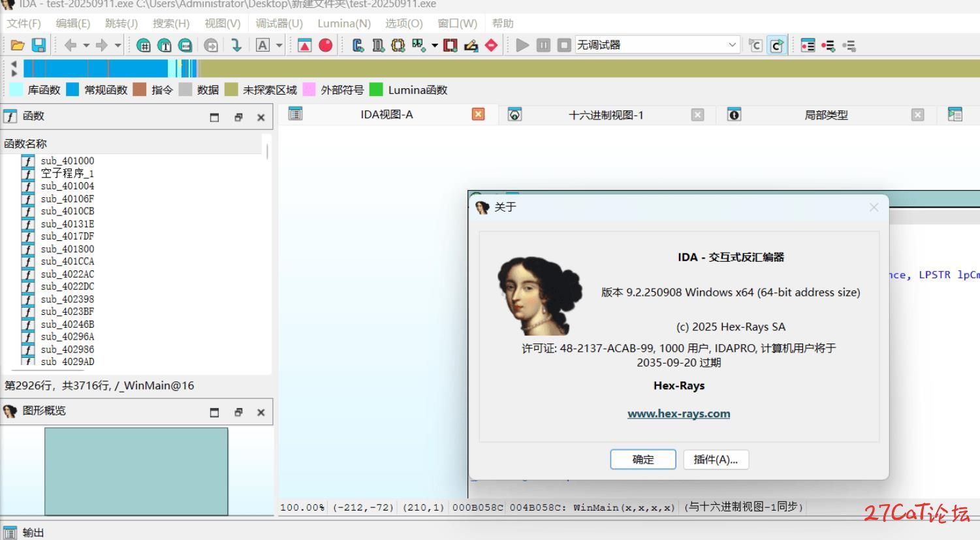Float the Functions panel with restore icon
This screenshot has width=980, height=540.
pos(238,118)
